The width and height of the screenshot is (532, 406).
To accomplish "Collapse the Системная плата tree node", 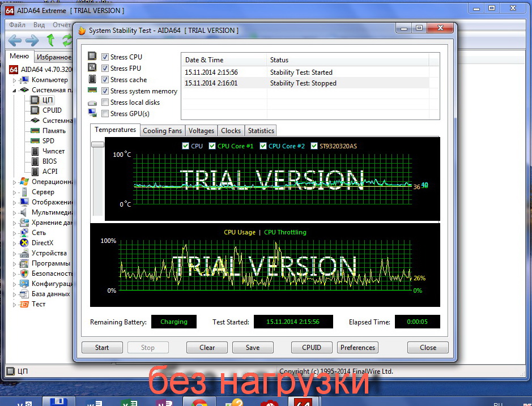I will coord(15,90).
